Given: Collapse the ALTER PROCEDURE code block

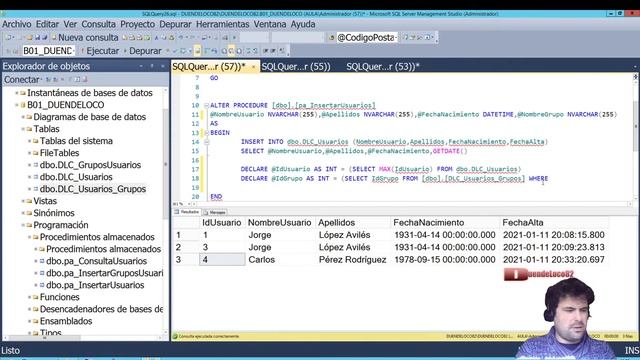Looking at the screenshot, I should point(207,105).
